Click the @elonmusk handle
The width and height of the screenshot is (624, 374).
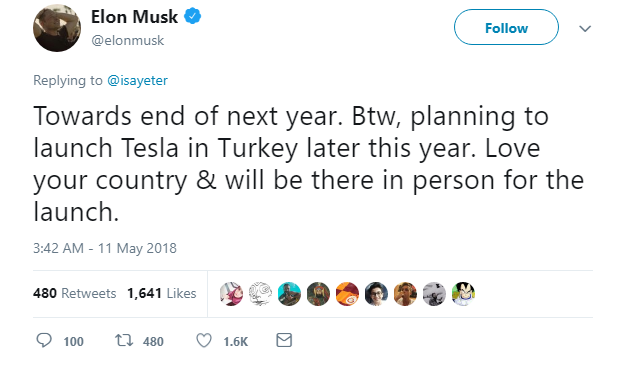127,40
